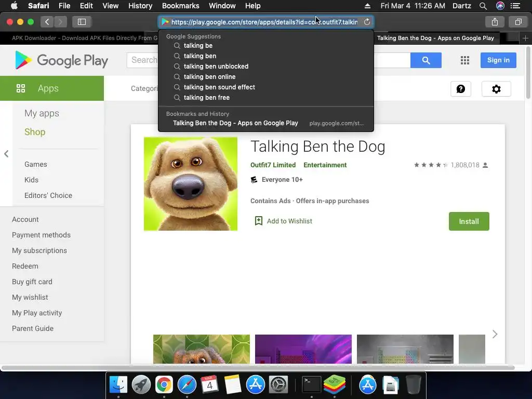This screenshot has height=399, width=532.
Task: Click the Safari back navigation arrow
Action: point(47,22)
